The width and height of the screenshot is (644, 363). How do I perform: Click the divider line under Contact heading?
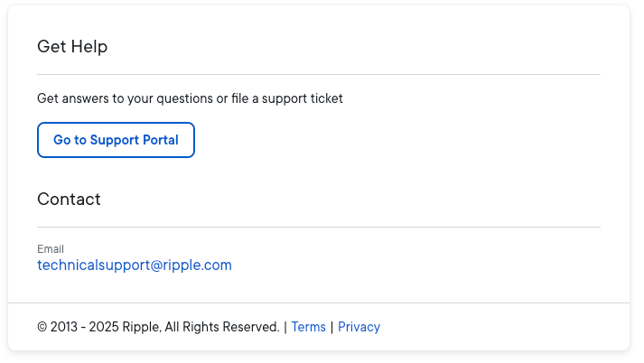click(x=318, y=227)
